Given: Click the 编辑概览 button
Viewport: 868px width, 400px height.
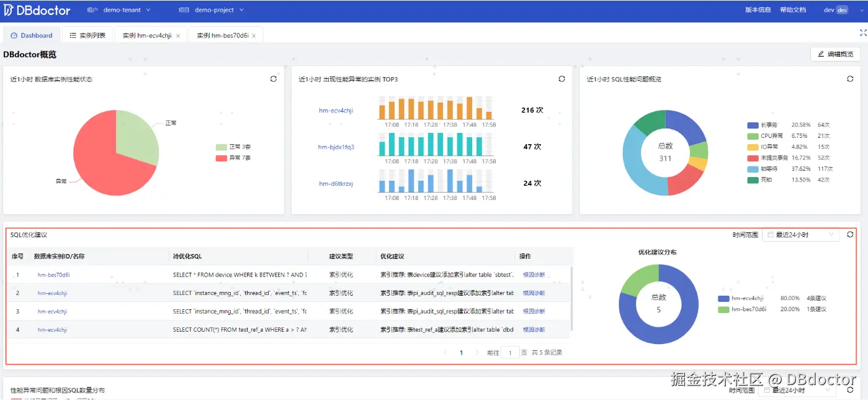Looking at the screenshot, I should point(835,54).
